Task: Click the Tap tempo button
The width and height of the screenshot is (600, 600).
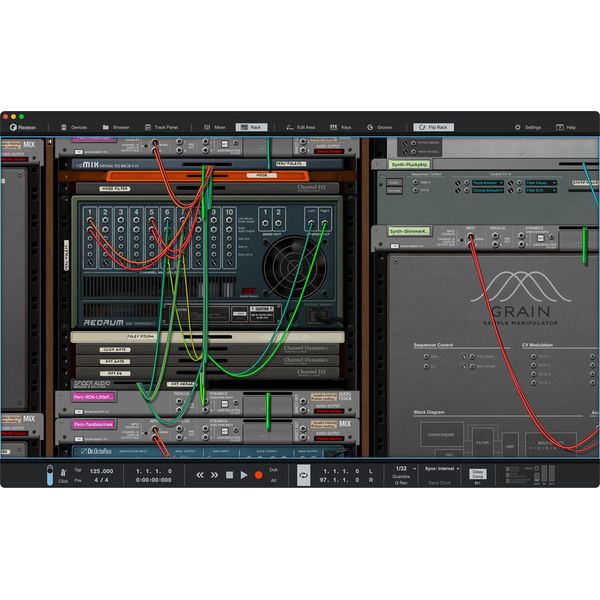Action: pos(78,470)
